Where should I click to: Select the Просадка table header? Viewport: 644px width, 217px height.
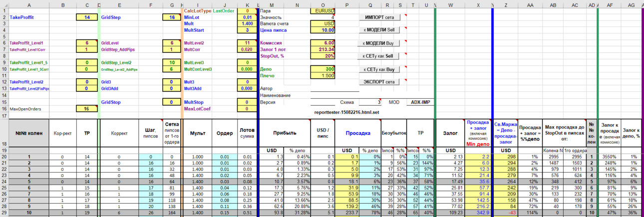pyautogui.click(x=358, y=133)
